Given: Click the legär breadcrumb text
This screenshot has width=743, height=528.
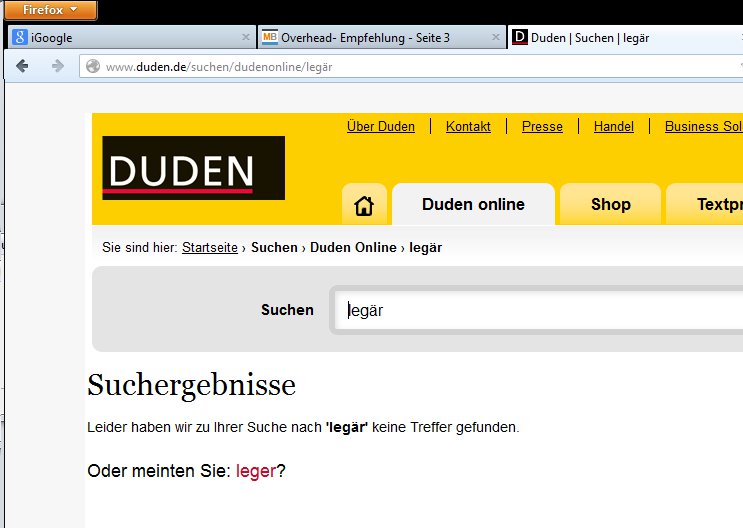Looking at the screenshot, I should (x=426, y=247).
